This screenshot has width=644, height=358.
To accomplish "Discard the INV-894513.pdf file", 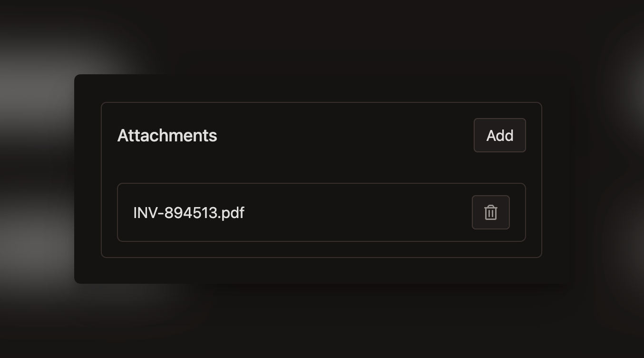I will (x=490, y=212).
